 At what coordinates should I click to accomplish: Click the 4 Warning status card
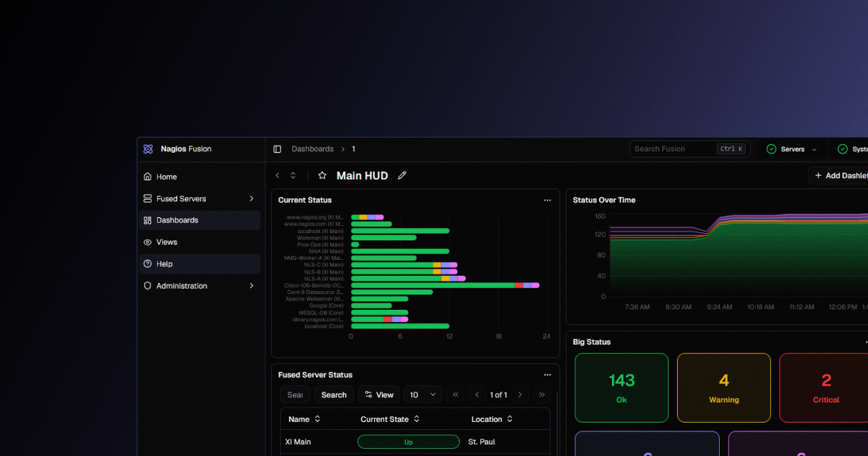tap(724, 388)
